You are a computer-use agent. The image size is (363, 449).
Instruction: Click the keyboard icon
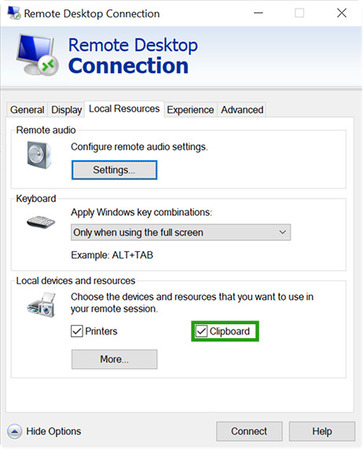41,222
